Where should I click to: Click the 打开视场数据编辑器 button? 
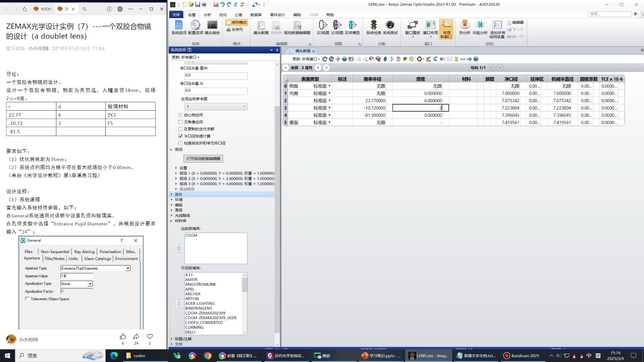[203, 159]
